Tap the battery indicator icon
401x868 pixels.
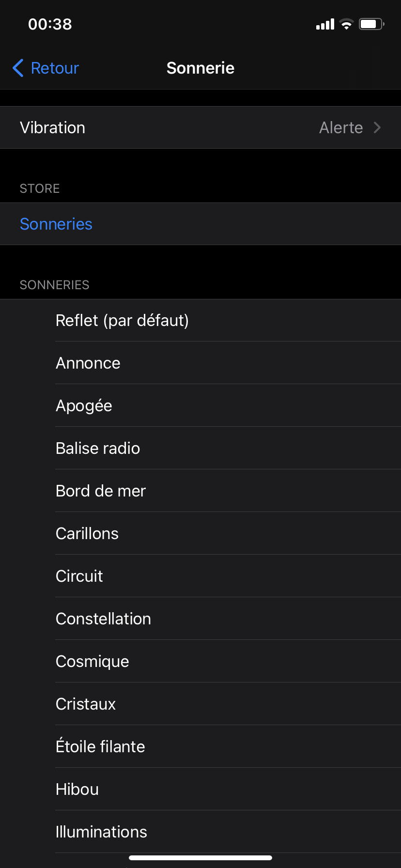(x=371, y=24)
